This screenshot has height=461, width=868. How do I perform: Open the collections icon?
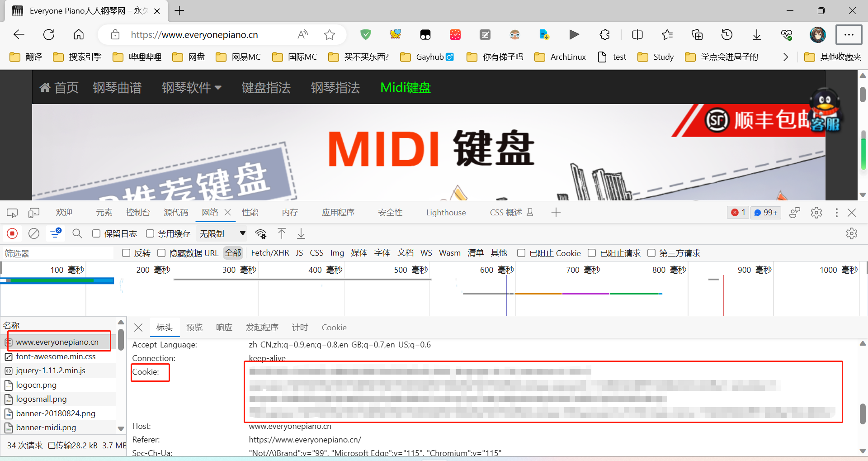(697, 34)
